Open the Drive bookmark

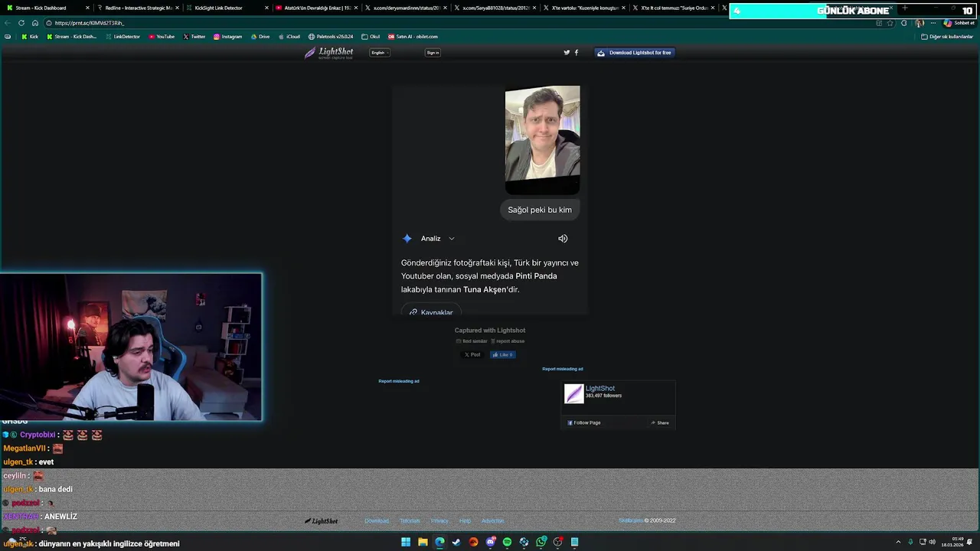coord(260,37)
